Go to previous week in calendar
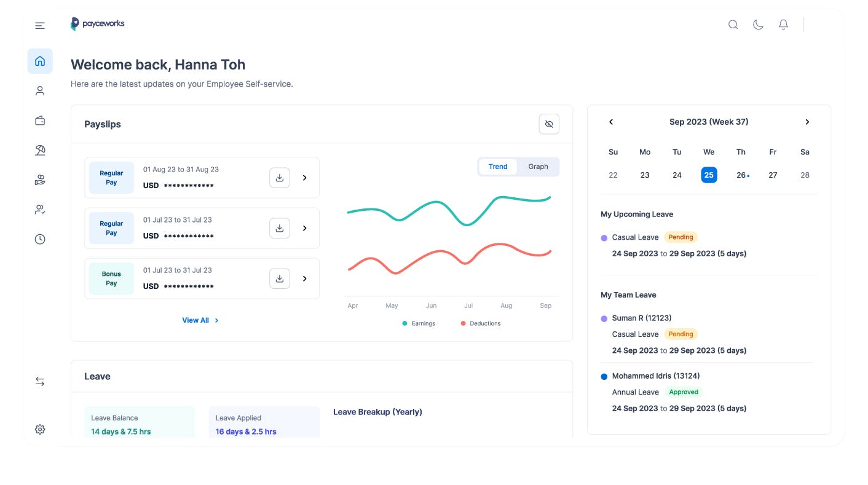The image size is (868, 485). (x=611, y=122)
